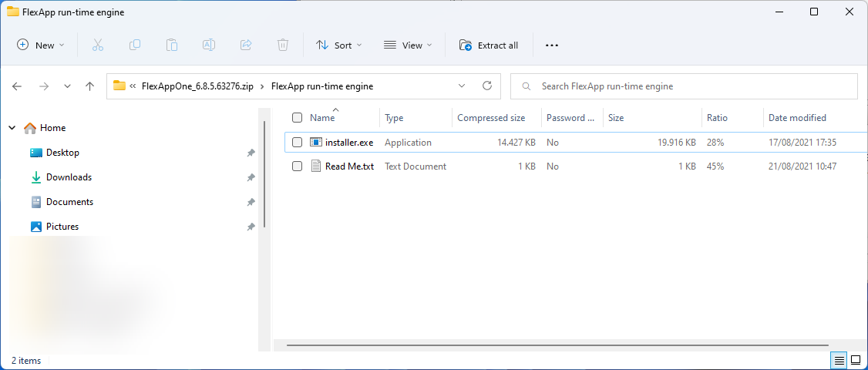Tick the checkbox for installer.exe
Viewport: 868px width, 370px height.
(x=297, y=143)
